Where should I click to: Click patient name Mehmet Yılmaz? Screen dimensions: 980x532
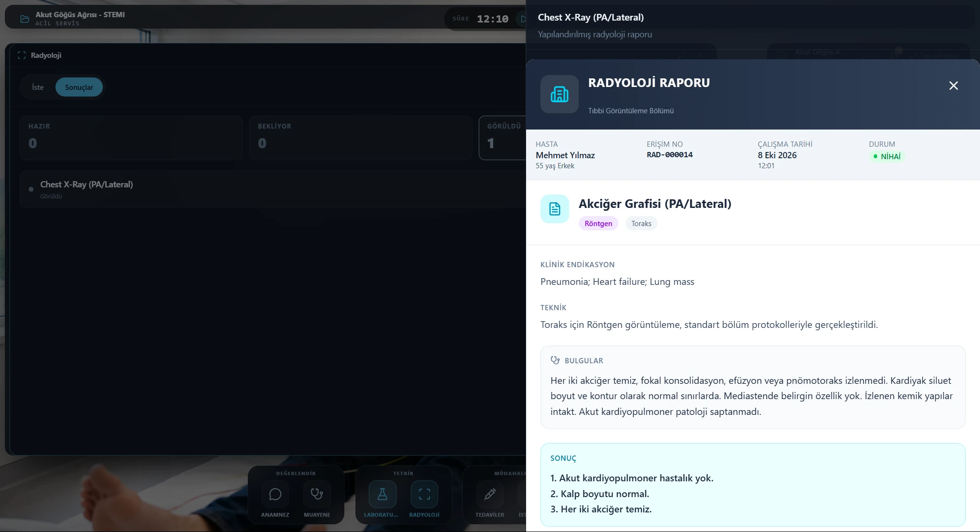(565, 155)
